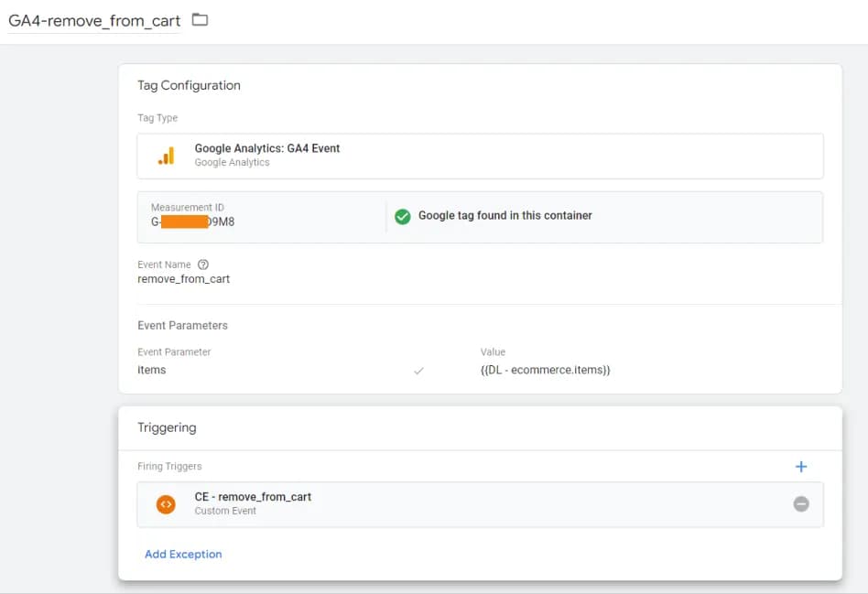
Task: Click the checkmark icon in the items row
Action: 418,371
